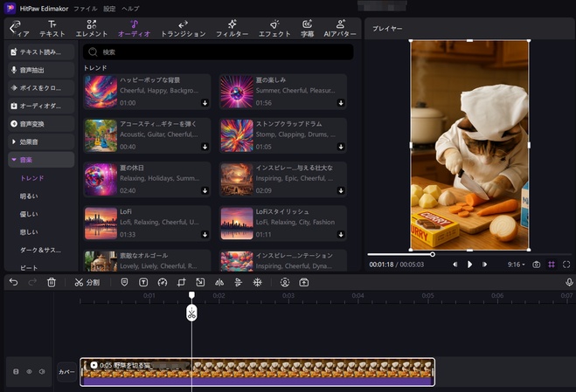
Task: Enter fullscreen preview in the player
Action: coord(566,264)
